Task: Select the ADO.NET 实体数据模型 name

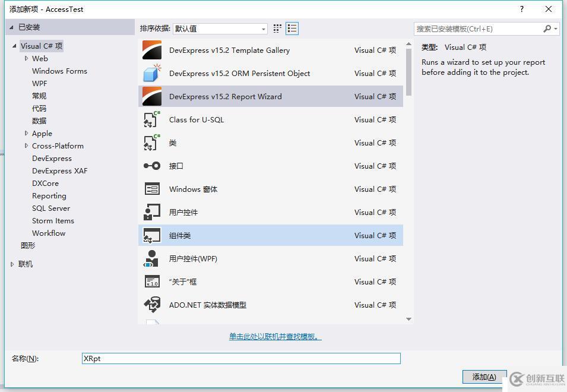Action: click(208, 305)
